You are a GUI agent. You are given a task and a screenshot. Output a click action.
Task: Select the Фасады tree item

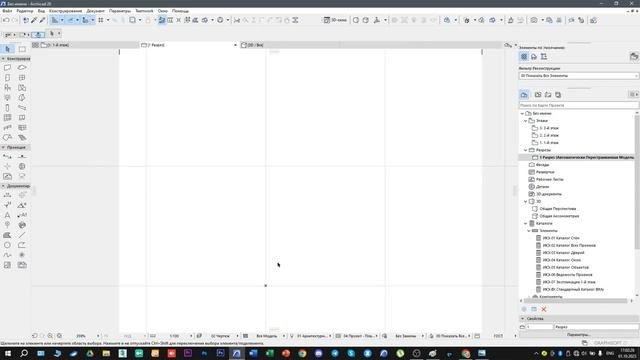[542, 165]
